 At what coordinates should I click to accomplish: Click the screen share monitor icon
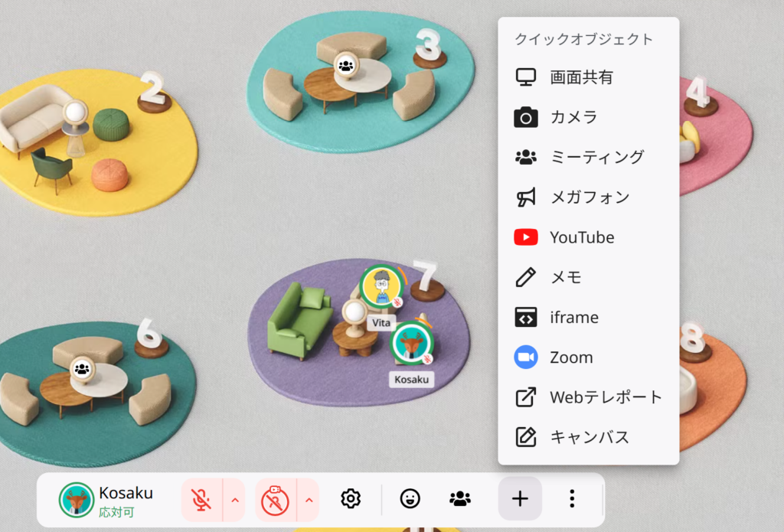click(x=525, y=77)
